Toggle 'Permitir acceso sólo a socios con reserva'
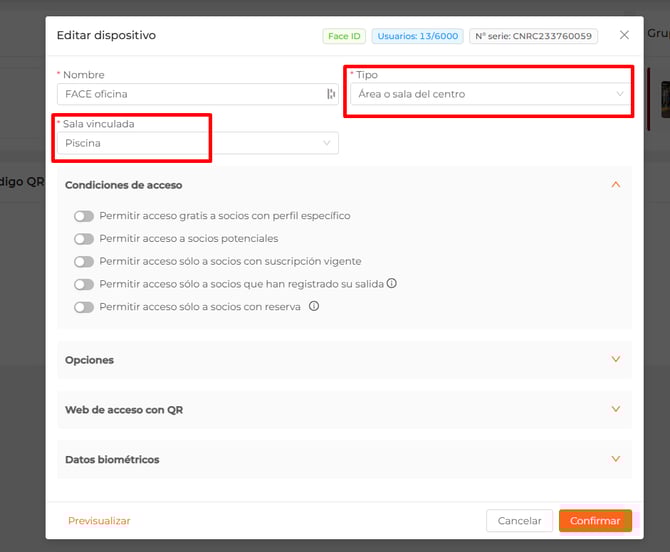Image resolution: width=670 pixels, height=552 pixels. (84, 307)
